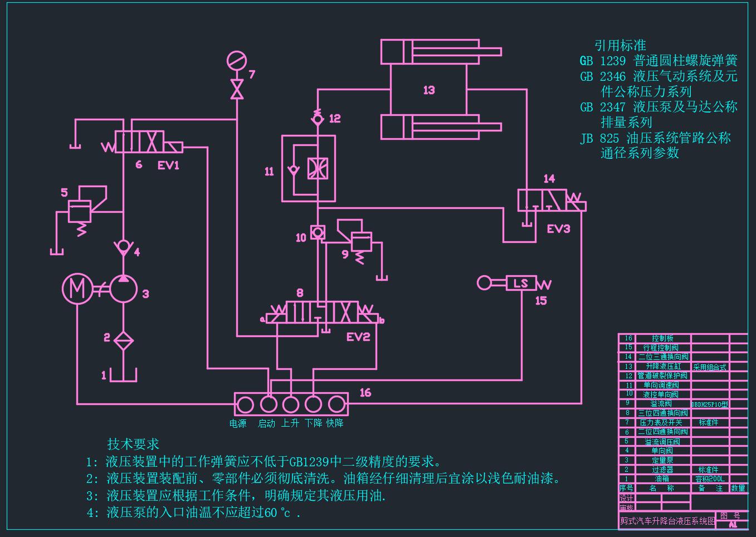Select the pressure gauge symbol numbered 7

[x=236, y=60]
